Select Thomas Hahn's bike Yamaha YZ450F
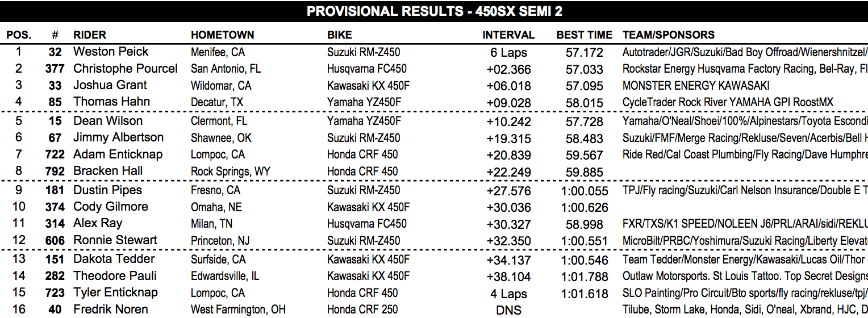 click(364, 102)
